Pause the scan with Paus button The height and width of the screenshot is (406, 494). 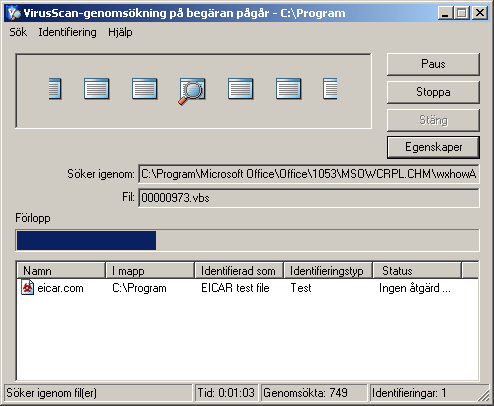pyautogui.click(x=433, y=64)
